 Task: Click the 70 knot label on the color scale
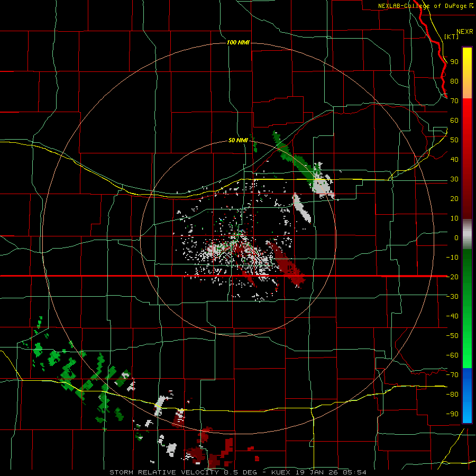point(454,101)
